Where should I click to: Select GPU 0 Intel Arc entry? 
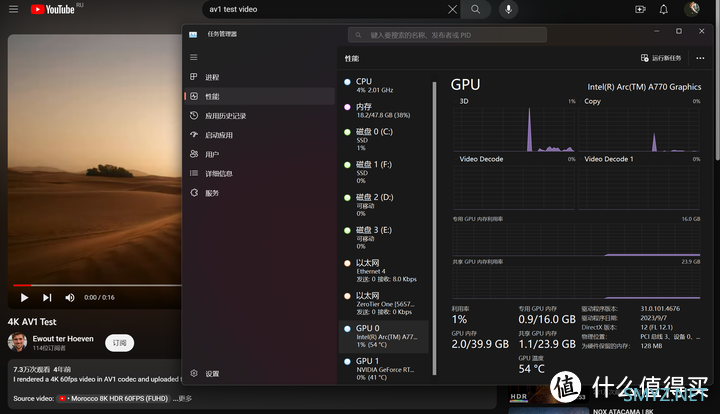coord(384,336)
